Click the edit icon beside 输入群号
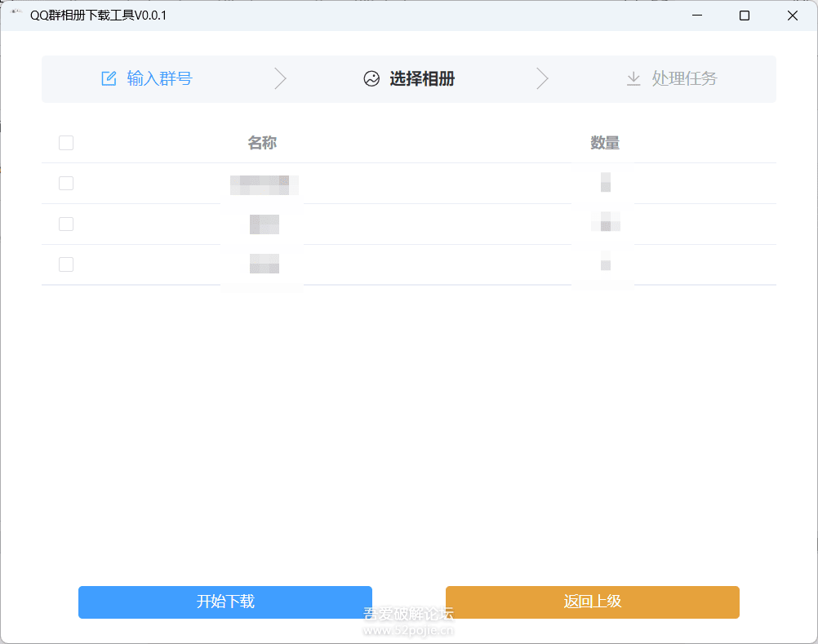 click(x=109, y=78)
